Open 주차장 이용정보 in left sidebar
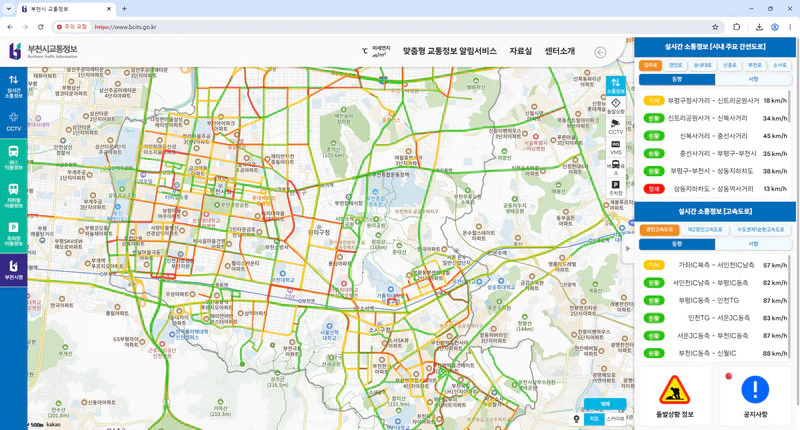 pos(14,234)
